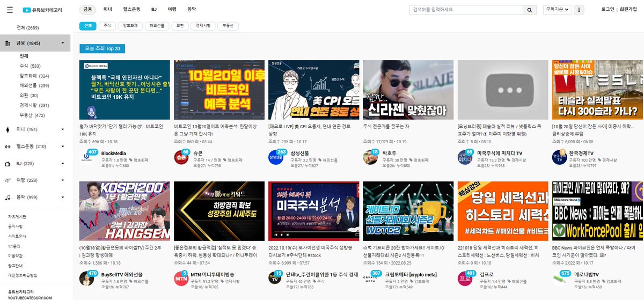Click the 미녀 person icon in sidebar
Viewport: 644px width, 300px height.
tap(8, 129)
